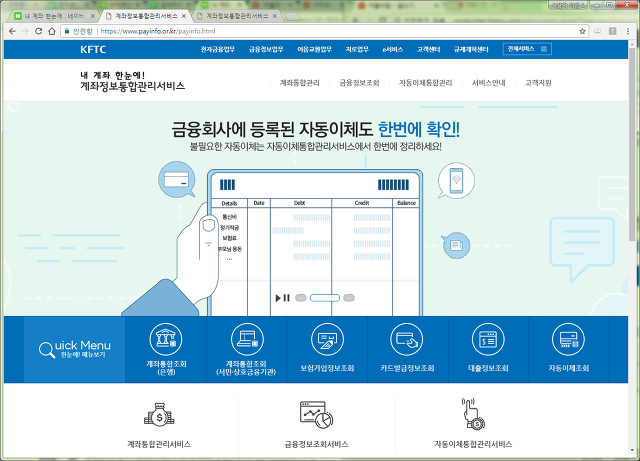Select the middle banner slide indicator
The height and width of the screenshot is (461, 640).
coord(325,298)
